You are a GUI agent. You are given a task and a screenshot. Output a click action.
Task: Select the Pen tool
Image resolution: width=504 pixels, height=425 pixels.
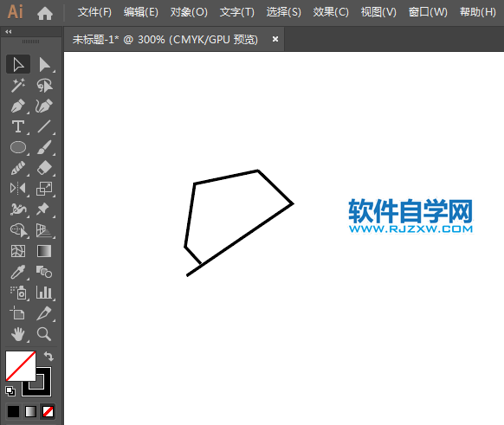tap(18, 106)
